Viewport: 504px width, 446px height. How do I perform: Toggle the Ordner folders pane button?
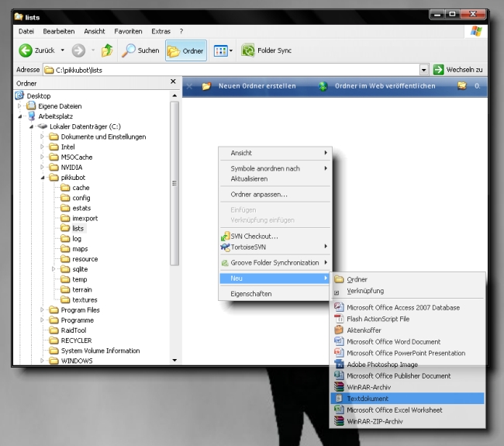pos(185,50)
